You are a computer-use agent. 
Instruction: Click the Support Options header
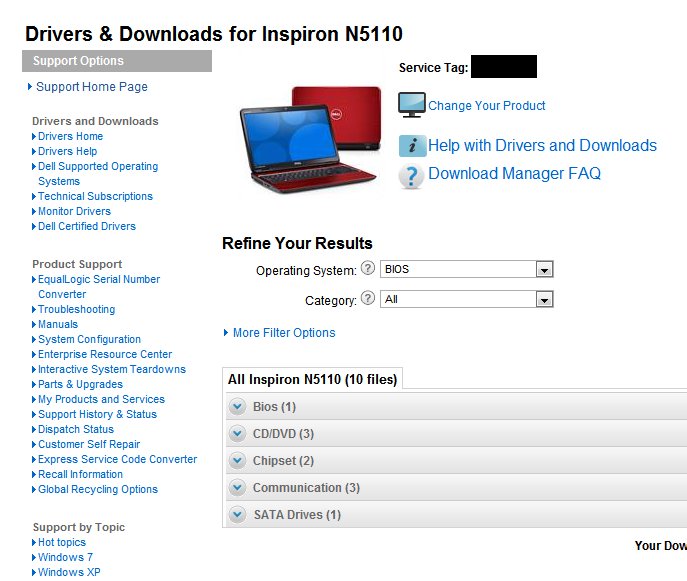pyautogui.click(x=117, y=61)
